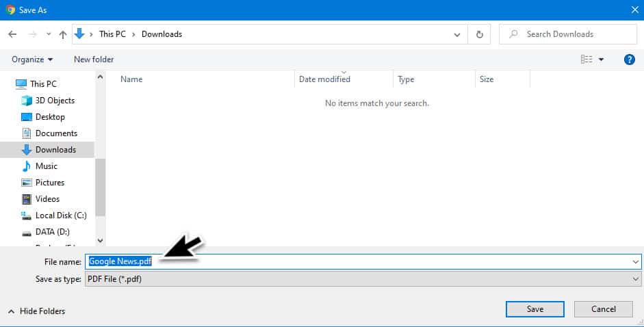The width and height of the screenshot is (644, 327).
Task: Click the Desktop icon in sidebar
Action: pyautogui.click(x=27, y=117)
